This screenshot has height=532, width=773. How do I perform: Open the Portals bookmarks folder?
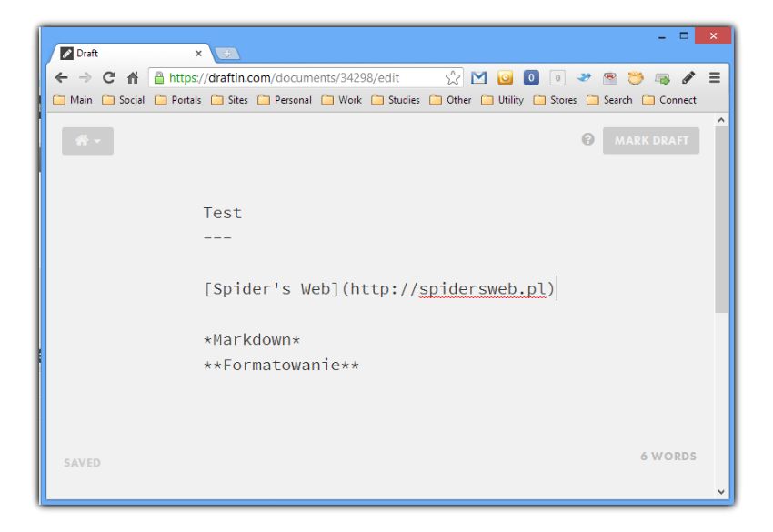(178, 100)
